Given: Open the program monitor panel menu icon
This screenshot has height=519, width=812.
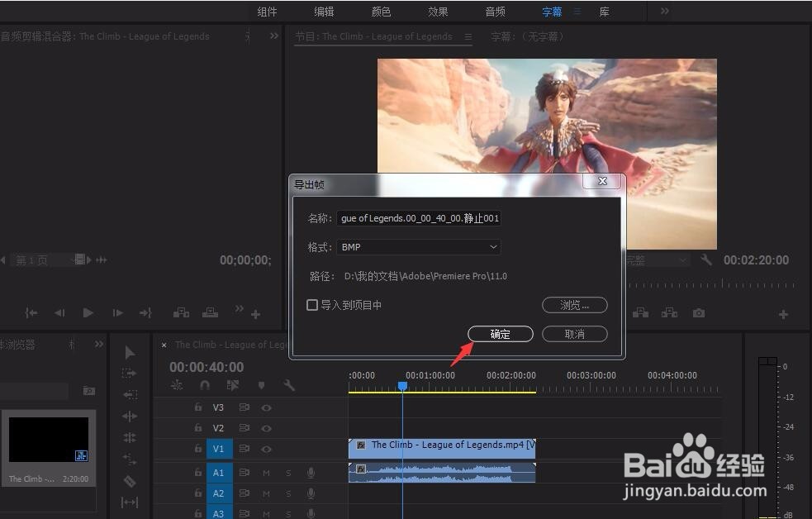Looking at the screenshot, I should (468, 36).
